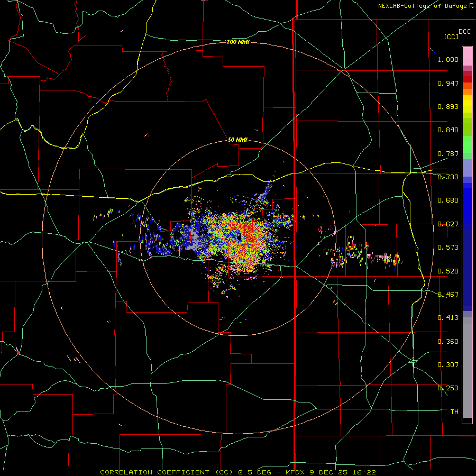Pick the red swatch on the color bar
This screenshot has width=476, height=476.
(x=467, y=79)
